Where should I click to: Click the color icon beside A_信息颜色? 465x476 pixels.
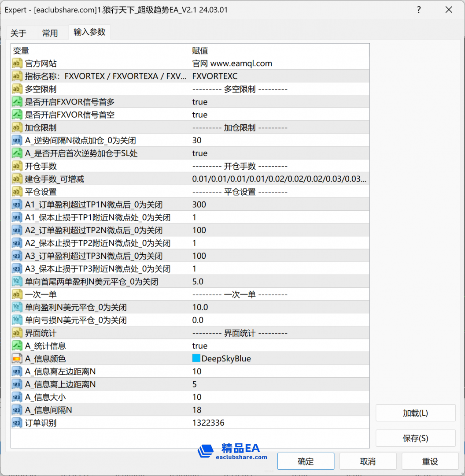point(17,359)
